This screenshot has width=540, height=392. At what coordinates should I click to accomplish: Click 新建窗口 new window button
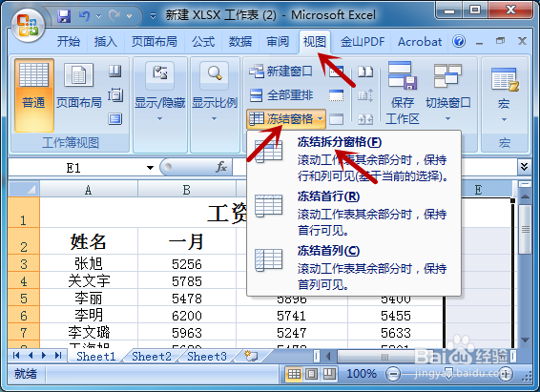[280, 72]
